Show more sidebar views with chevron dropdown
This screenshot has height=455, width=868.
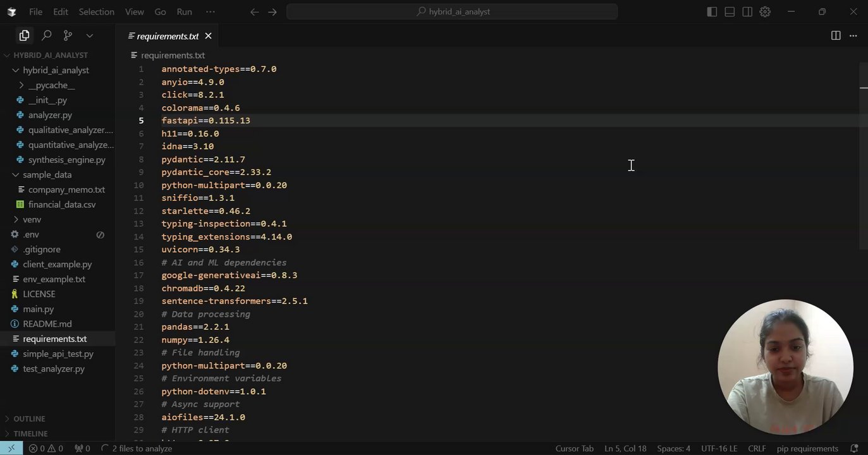89,35
